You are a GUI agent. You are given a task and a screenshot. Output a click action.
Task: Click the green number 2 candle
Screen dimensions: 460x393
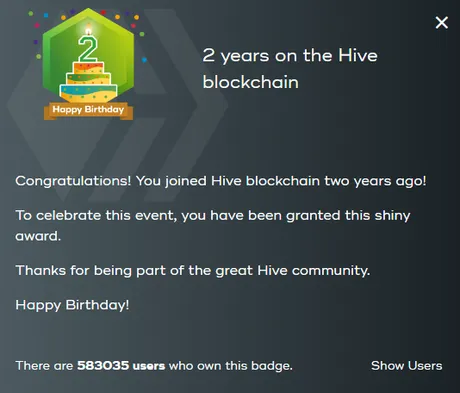(88, 49)
